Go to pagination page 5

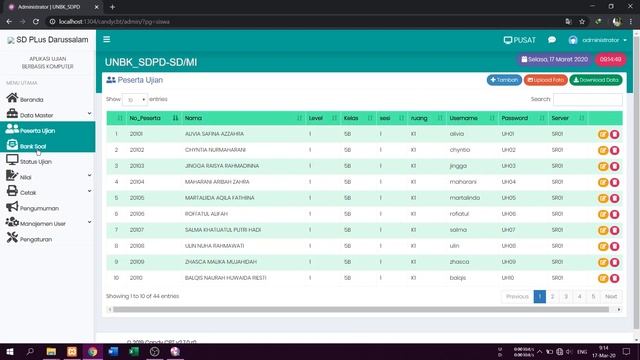click(x=593, y=296)
